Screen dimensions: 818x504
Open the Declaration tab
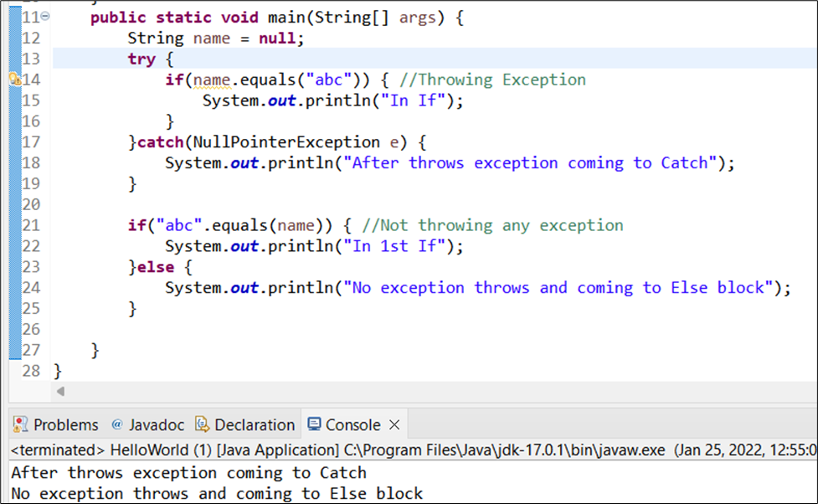[x=244, y=424]
